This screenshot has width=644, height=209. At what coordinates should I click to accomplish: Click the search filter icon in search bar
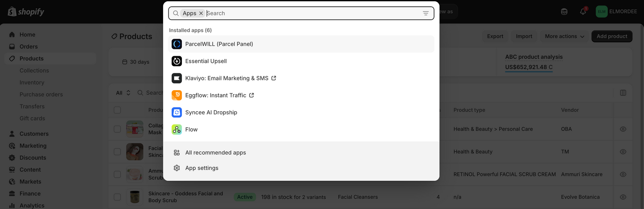pos(426,13)
